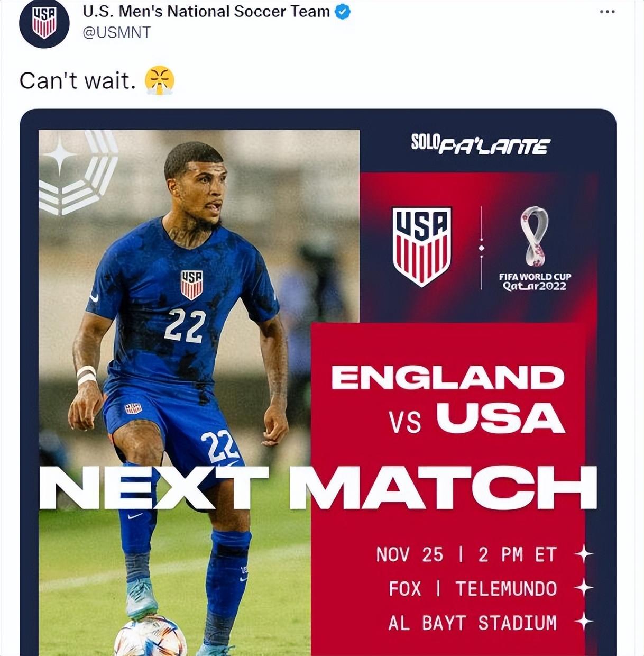The image size is (644, 656).
Task: Open the tweet's three-dot more options menu
Action: [x=607, y=12]
